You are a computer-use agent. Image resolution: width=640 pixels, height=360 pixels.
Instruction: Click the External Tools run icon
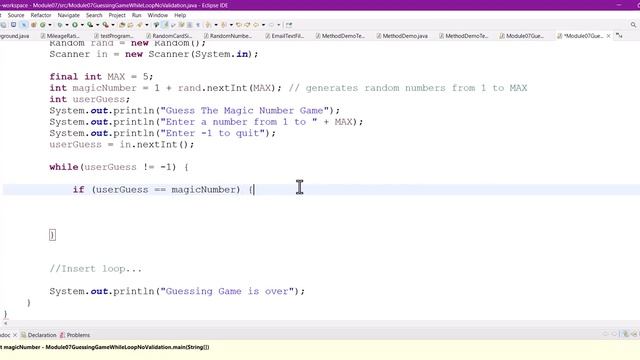point(105,25)
